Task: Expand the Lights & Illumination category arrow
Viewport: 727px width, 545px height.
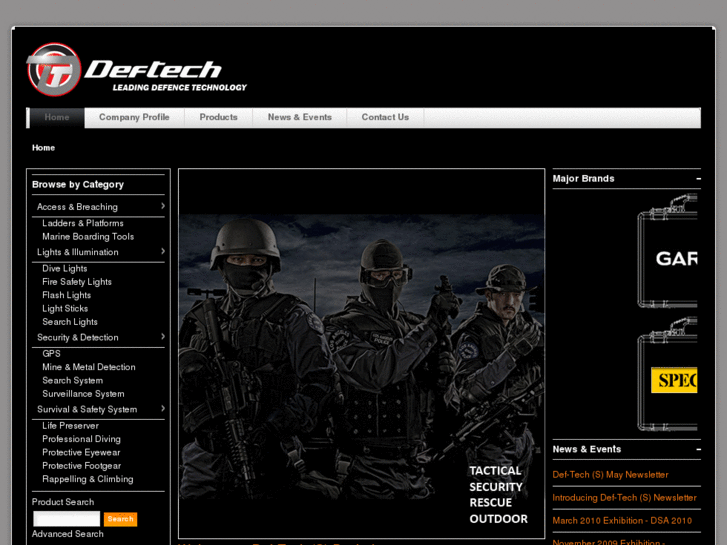Action: tap(163, 252)
